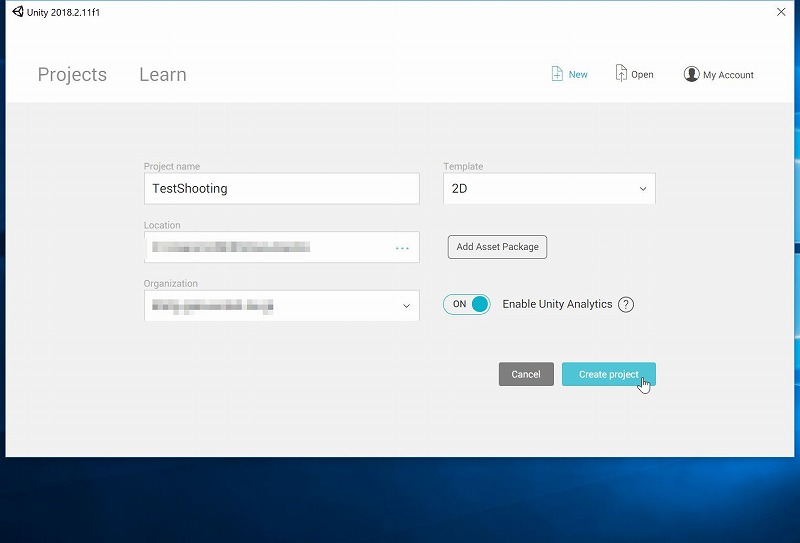Close the Unity launcher window

781,12
